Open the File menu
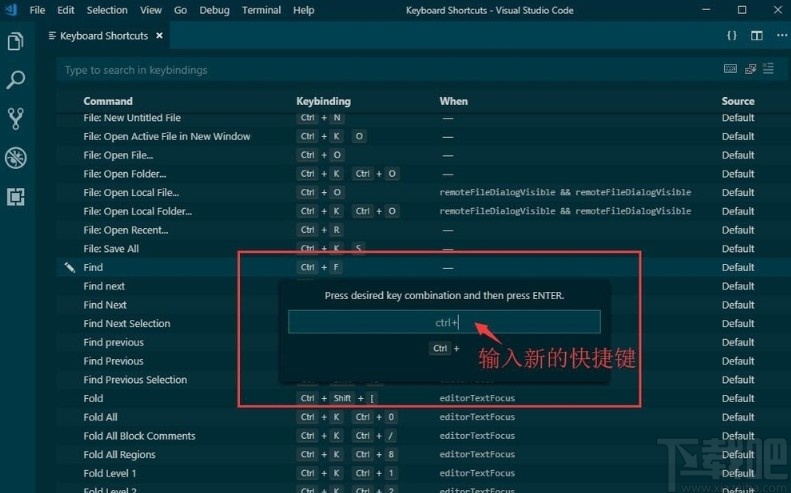 (37, 10)
